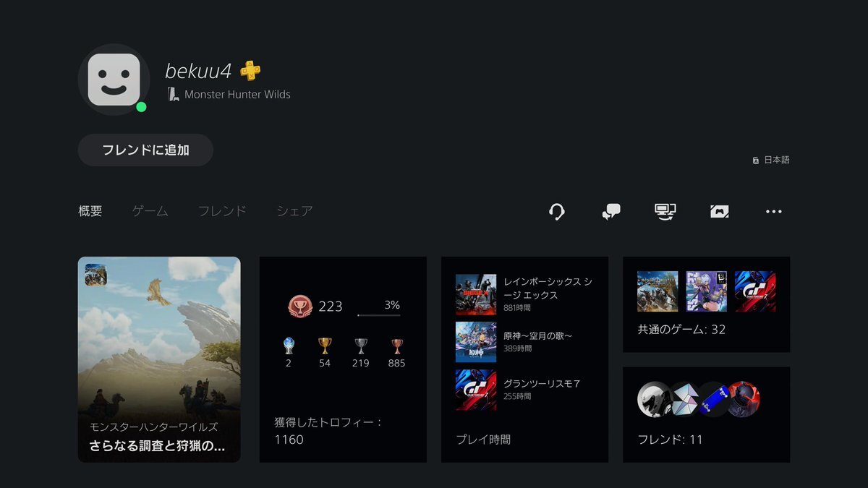Click the fourth friend avatar with red armor
The height and width of the screenshot is (488, 868).
pos(742,399)
